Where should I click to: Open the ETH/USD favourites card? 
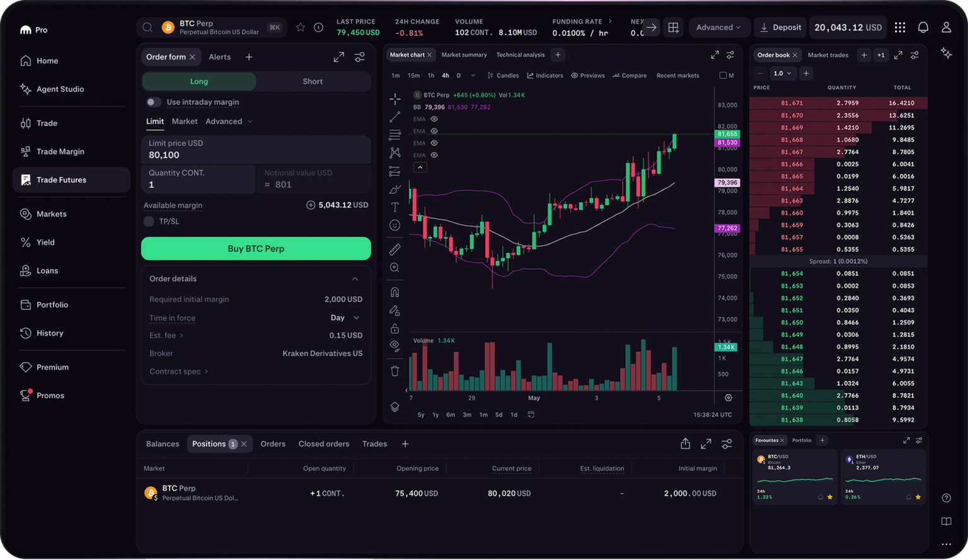click(x=883, y=477)
